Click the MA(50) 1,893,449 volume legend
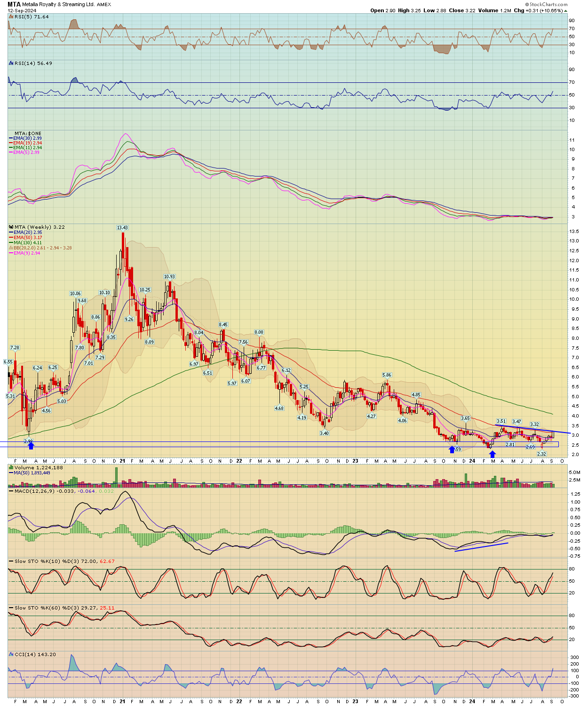588x706 pixels. [x=32, y=473]
